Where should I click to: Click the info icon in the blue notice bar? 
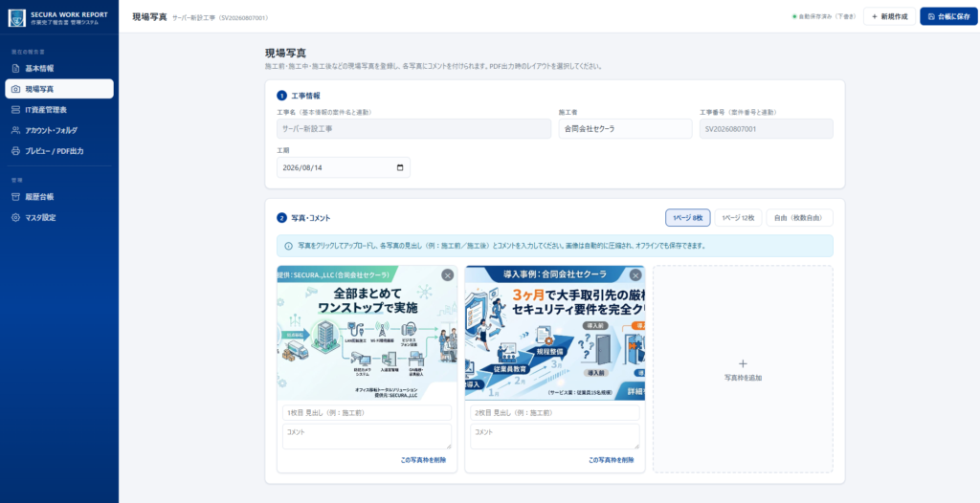288,246
